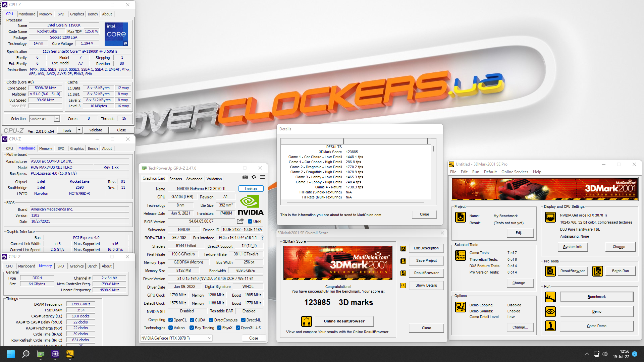Image resolution: width=644 pixels, height=362 pixels.
Task: Click the Selected Tests checklist icon
Action: (461, 255)
